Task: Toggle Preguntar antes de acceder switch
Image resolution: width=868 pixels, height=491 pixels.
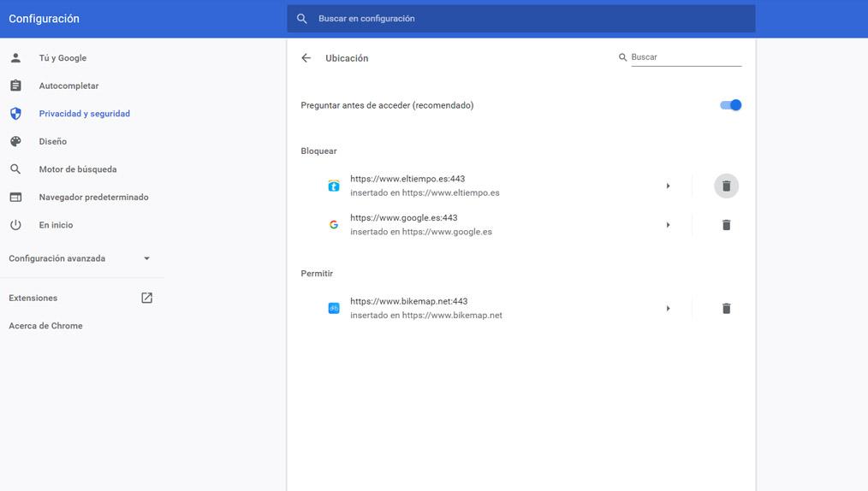Action: point(730,105)
